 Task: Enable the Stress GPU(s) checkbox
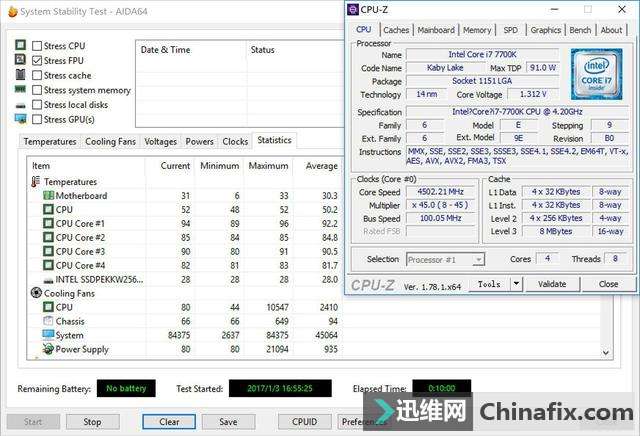tap(37, 119)
